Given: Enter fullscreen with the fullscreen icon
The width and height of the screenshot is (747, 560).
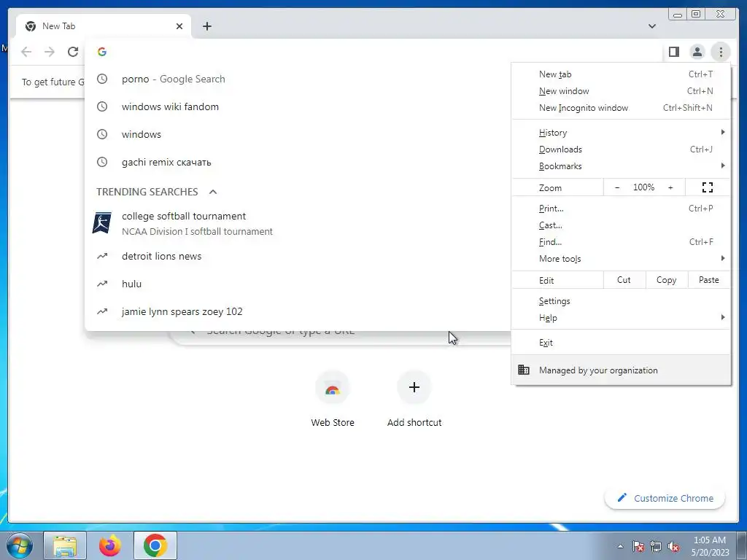Looking at the screenshot, I should pos(708,187).
